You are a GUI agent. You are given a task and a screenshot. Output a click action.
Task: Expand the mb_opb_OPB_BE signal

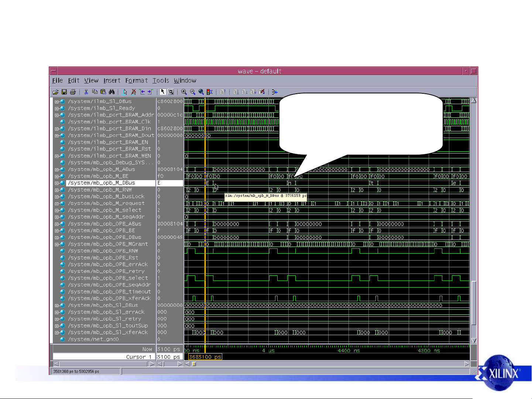[x=57, y=231]
